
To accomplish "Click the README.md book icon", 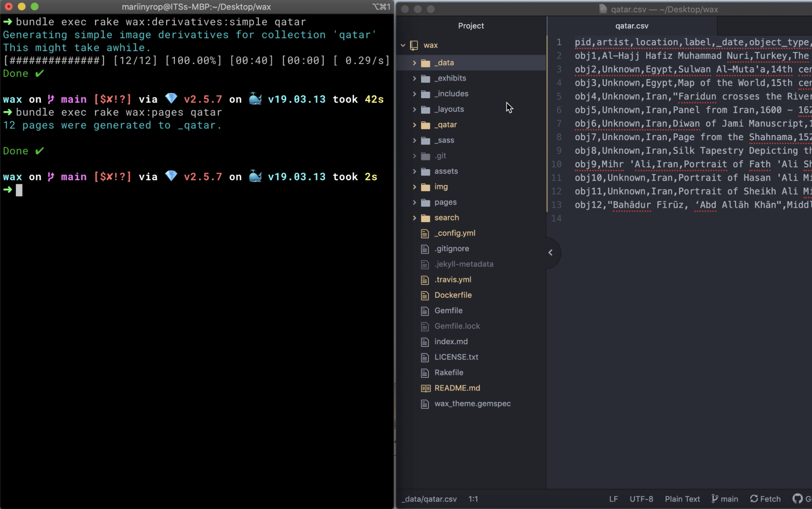I will click(425, 388).
